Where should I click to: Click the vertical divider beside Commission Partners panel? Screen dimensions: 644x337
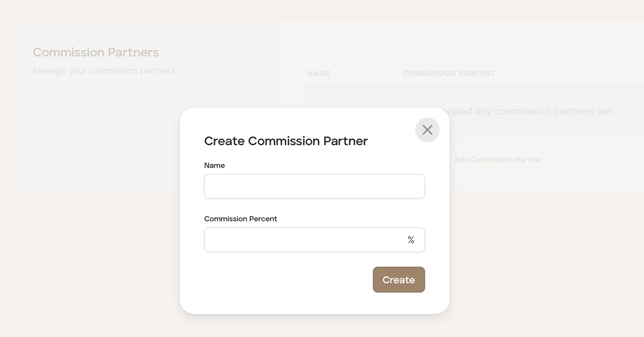(278, 61)
